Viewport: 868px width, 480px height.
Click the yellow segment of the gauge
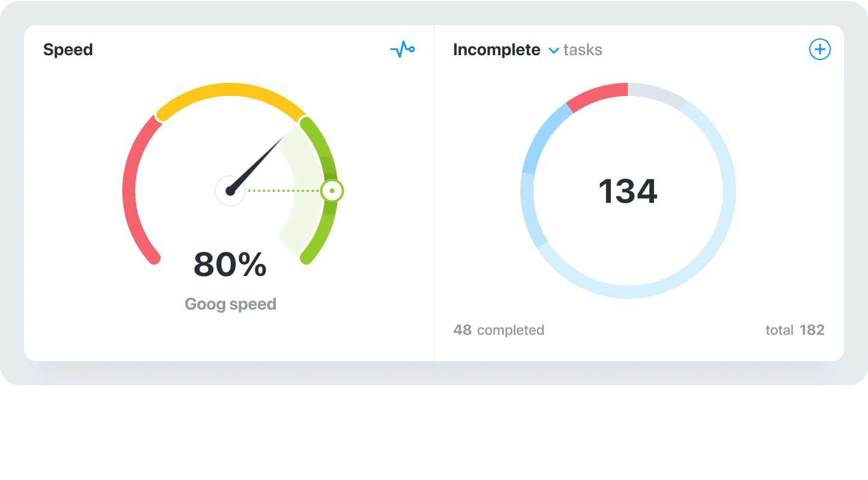(x=230, y=89)
